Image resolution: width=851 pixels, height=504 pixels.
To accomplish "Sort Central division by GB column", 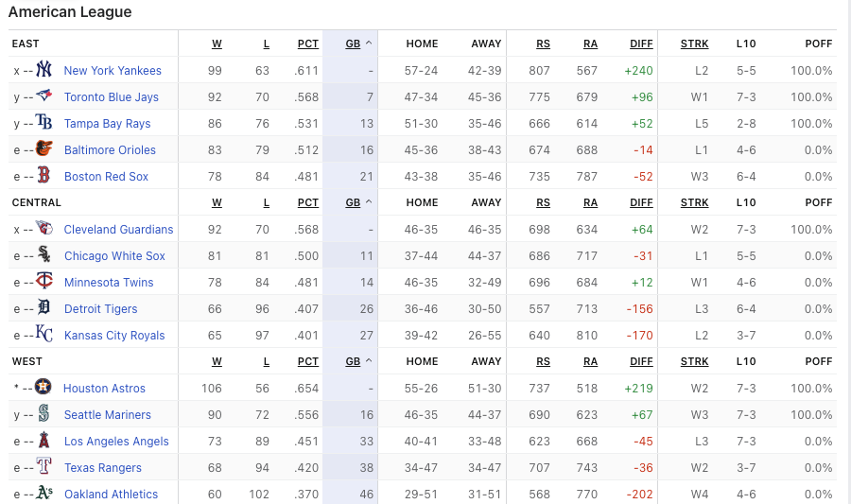I will (x=353, y=202).
